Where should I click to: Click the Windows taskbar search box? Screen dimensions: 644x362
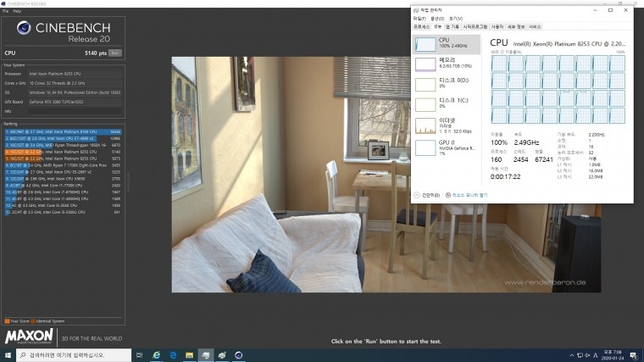coord(74,355)
